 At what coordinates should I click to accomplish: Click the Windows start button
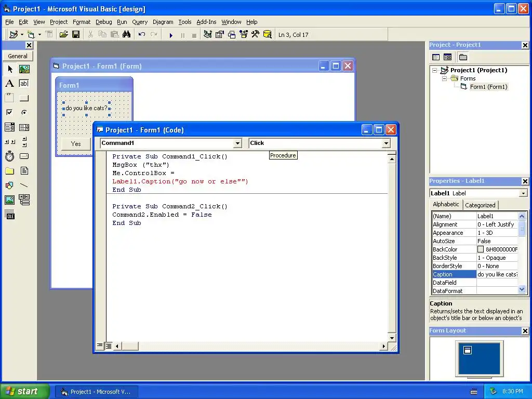point(24,391)
